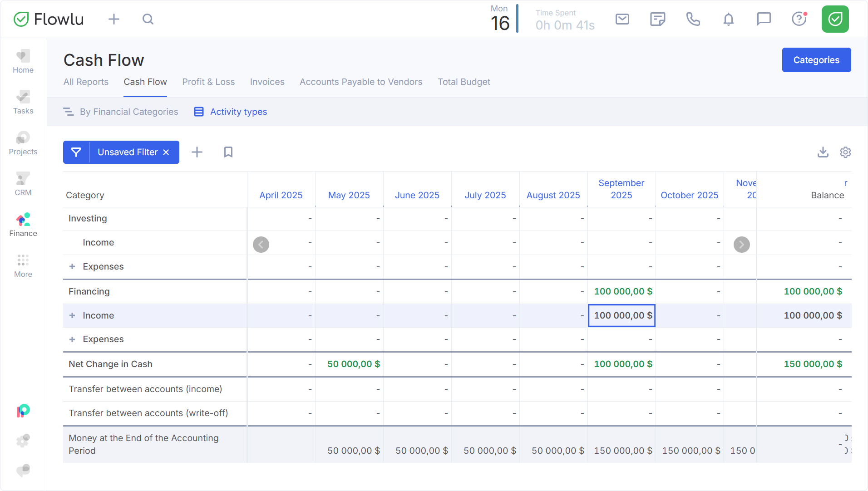Open the phone calls icon
This screenshot has width=868, height=491.
tap(693, 19)
